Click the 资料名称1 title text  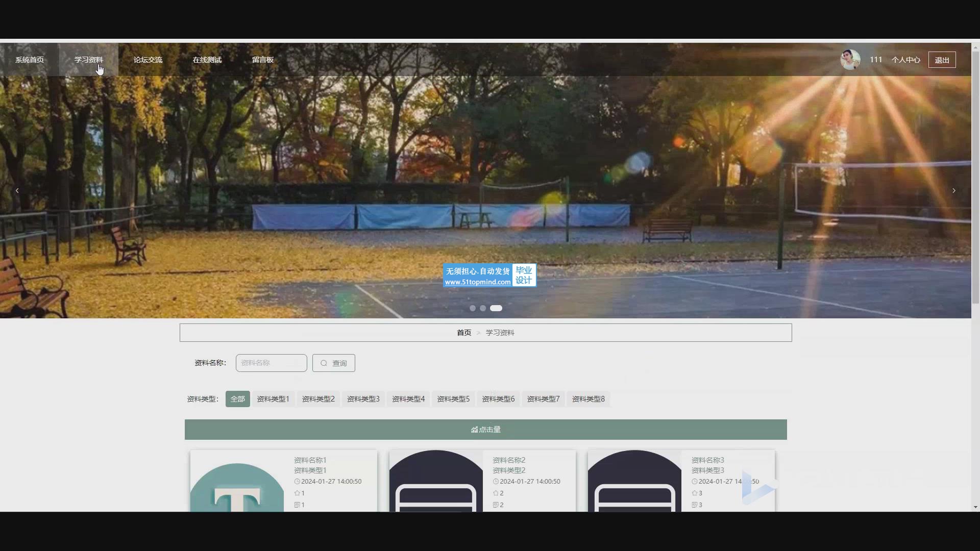tap(310, 460)
